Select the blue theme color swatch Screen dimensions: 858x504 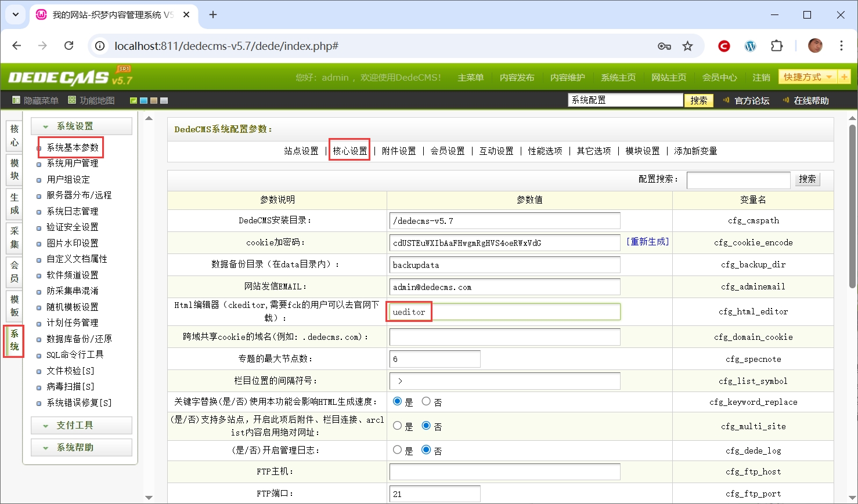coord(143,101)
